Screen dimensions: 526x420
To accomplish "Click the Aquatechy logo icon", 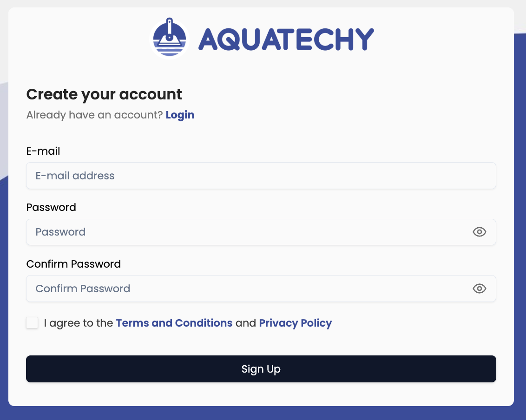I will tap(170, 38).
